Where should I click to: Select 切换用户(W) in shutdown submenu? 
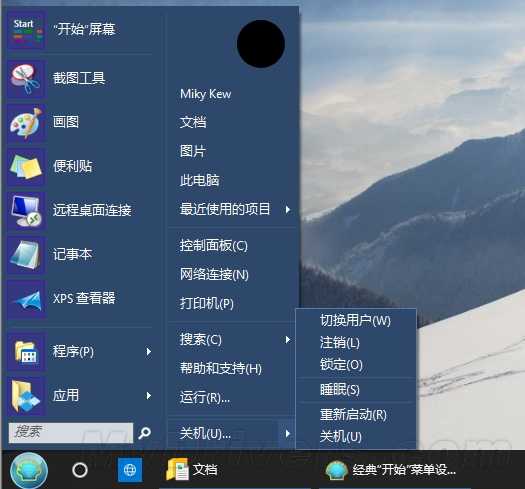[x=355, y=321]
